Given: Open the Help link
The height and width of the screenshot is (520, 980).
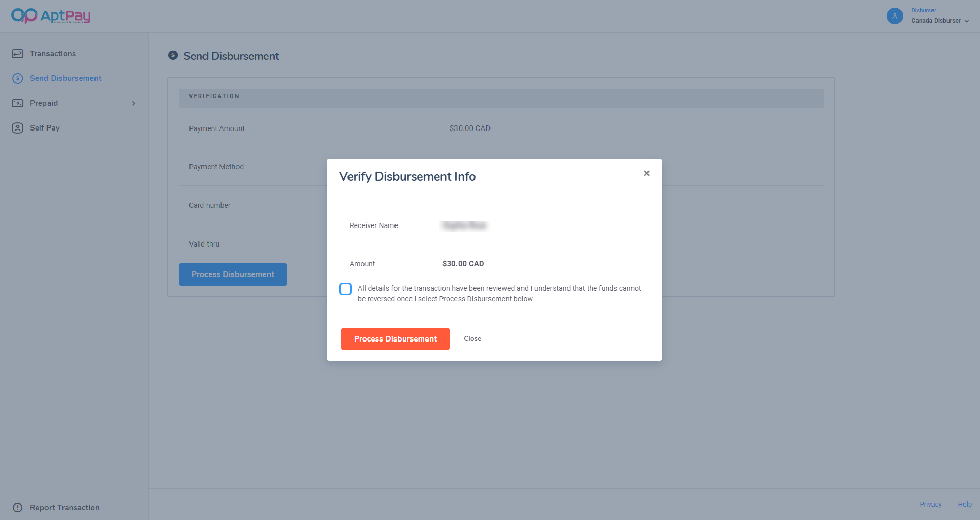Looking at the screenshot, I should coord(965,505).
